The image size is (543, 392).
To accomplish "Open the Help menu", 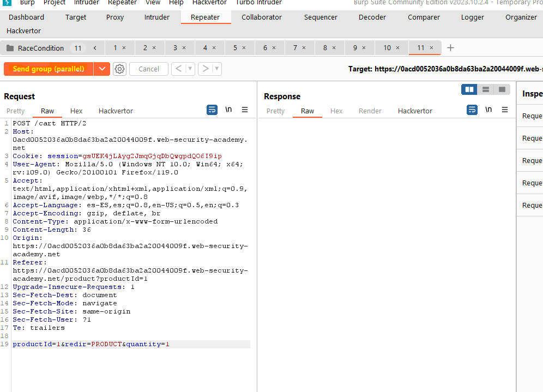I will click(x=176, y=2).
